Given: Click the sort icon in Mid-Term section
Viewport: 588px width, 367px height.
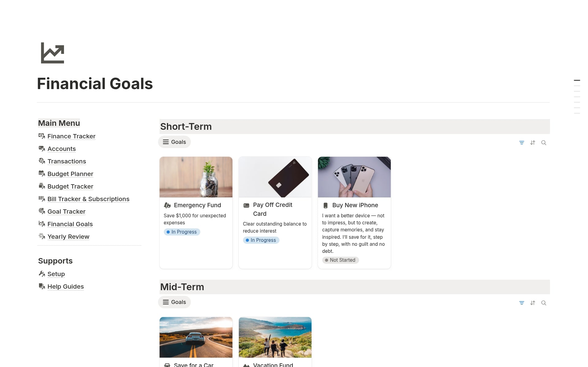Looking at the screenshot, I should click(x=533, y=303).
